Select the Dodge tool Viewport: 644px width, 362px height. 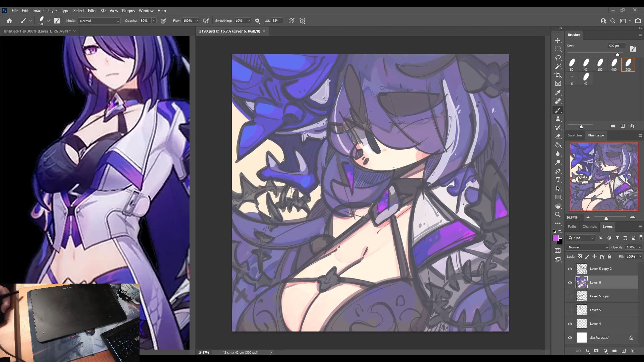tap(558, 162)
